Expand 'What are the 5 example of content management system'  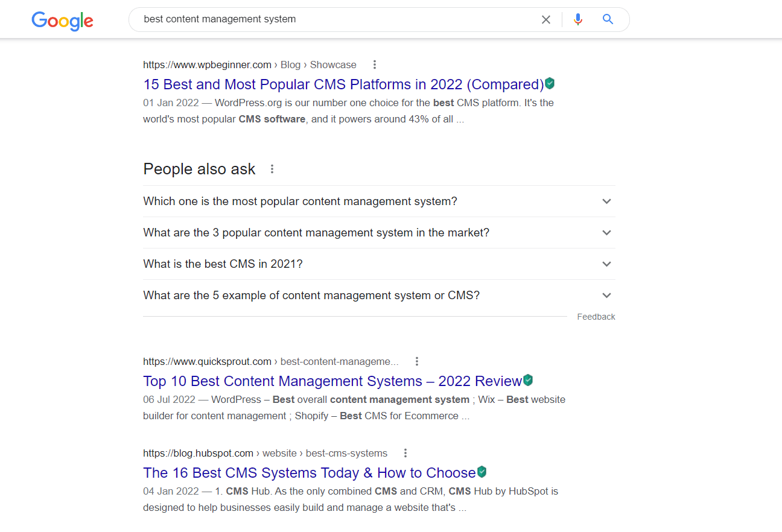(x=379, y=296)
